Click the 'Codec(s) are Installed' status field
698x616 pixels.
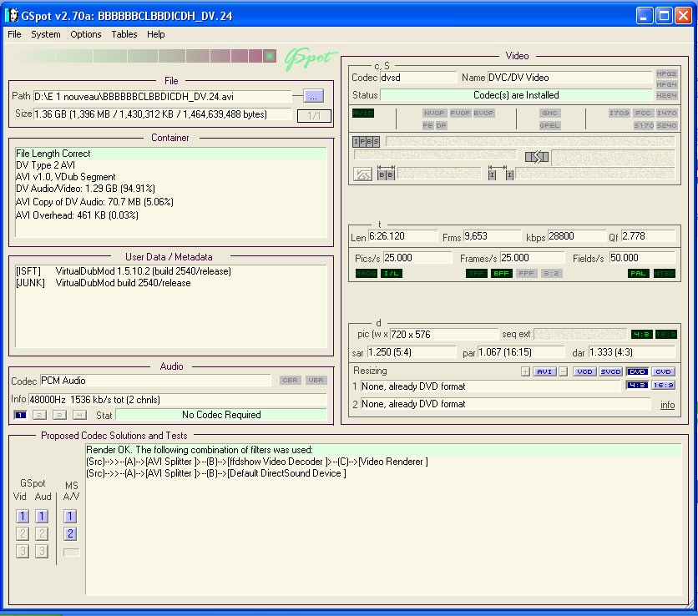[x=516, y=95]
